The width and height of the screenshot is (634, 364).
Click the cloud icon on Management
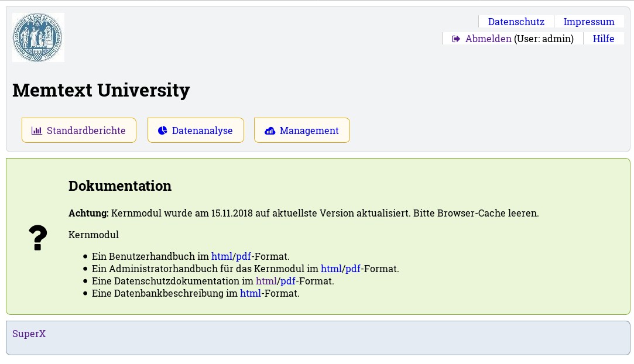point(270,131)
